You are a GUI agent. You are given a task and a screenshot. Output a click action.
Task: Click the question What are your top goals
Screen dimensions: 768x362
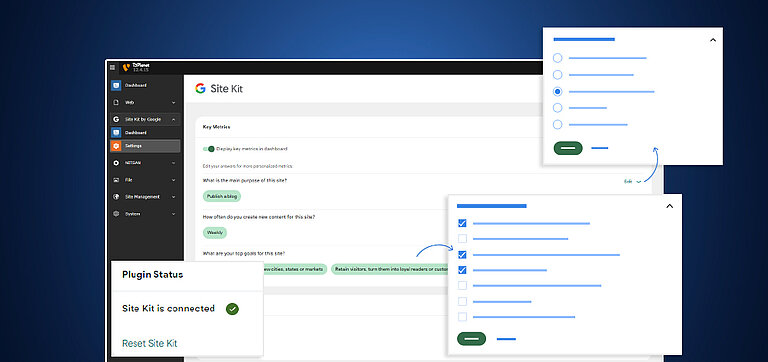244,254
